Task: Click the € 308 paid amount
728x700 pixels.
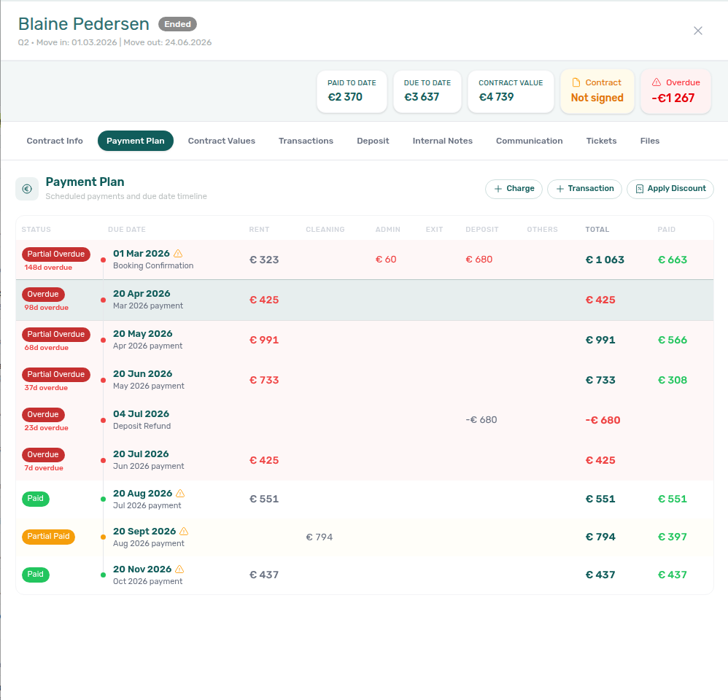Action: pos(673,380)
